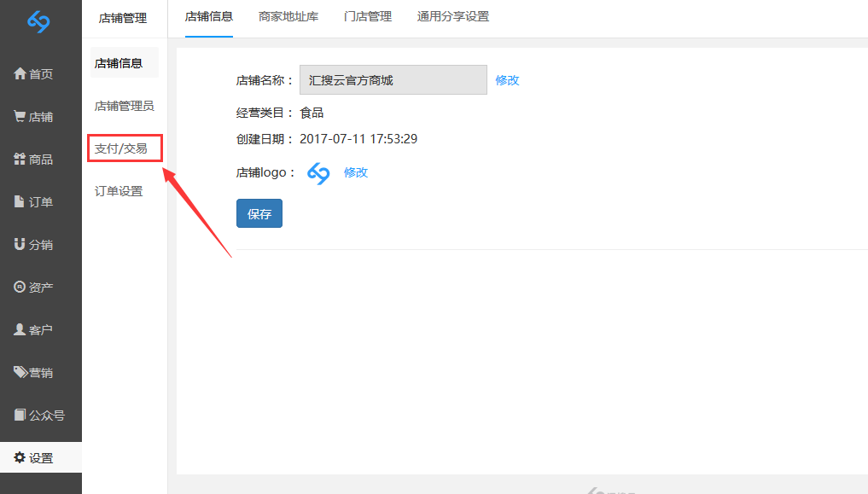Open 商品 products section in sidebar

pos(34,160)
